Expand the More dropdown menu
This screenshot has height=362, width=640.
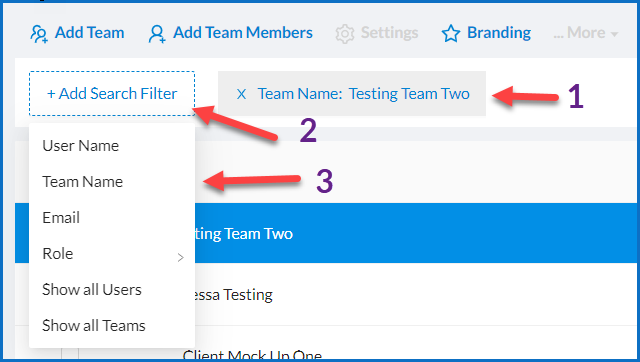586,33
